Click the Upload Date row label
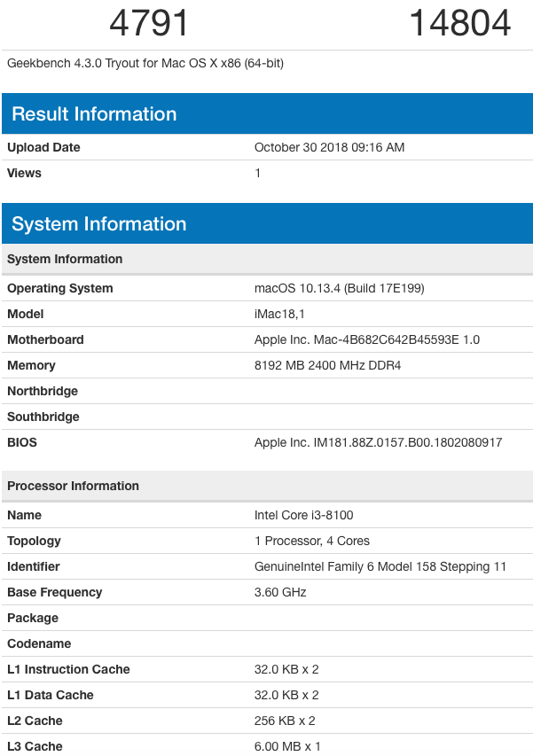Screen dimensions: 533x756 coord(43,147)
